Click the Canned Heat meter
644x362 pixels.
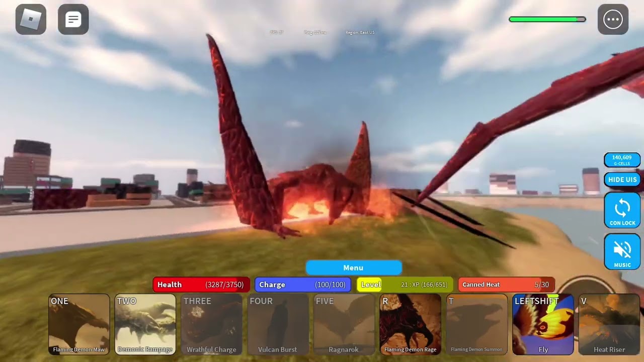click(507, 285)
